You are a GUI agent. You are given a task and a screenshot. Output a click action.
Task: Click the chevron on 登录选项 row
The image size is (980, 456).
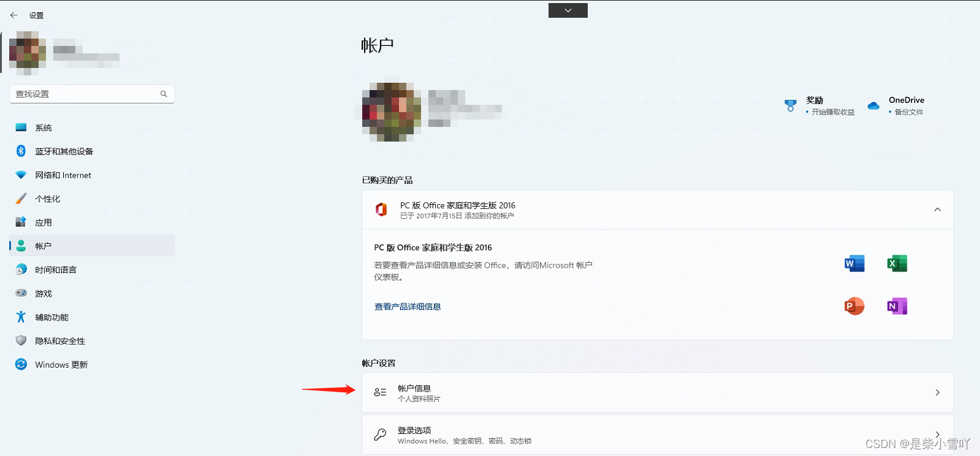[937, 435]
